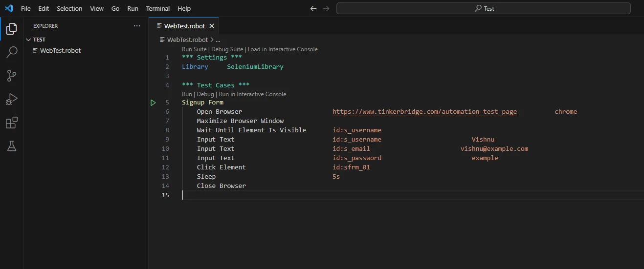Go back with the left arrow
Viewport: 644px width, 269px height.
[314, 8]
